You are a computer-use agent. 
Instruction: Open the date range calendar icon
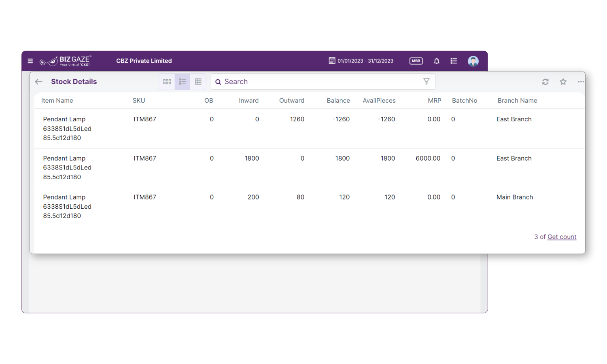(332, 61)
